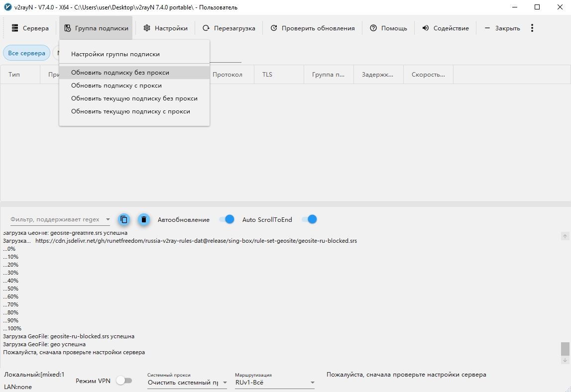Viewport: 571px width, 392px height.
Task: Click the log line "Загрузка GeoFile: geo успешна"
Action: click(x=44, y=344)
